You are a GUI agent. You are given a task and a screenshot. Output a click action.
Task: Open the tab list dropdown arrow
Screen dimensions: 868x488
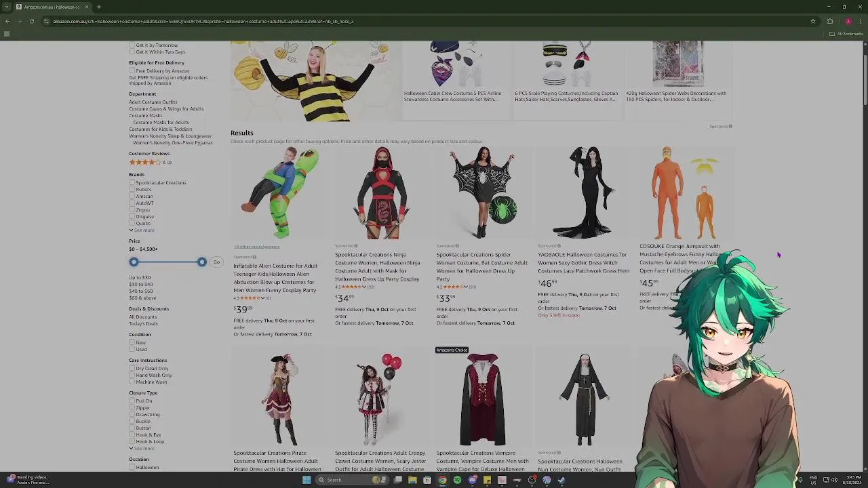pyautogui.click(x=7, y=7)
